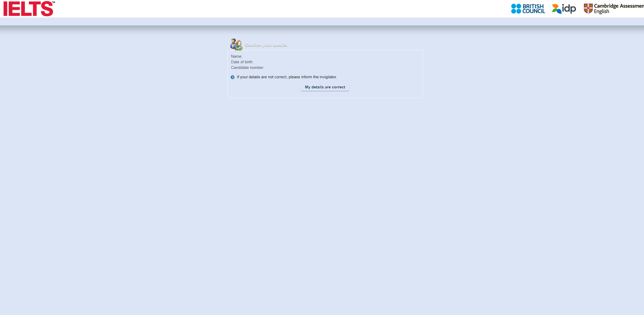The image size is (644, 315).
Task: Click the Name: label
Action: [237, 56]
